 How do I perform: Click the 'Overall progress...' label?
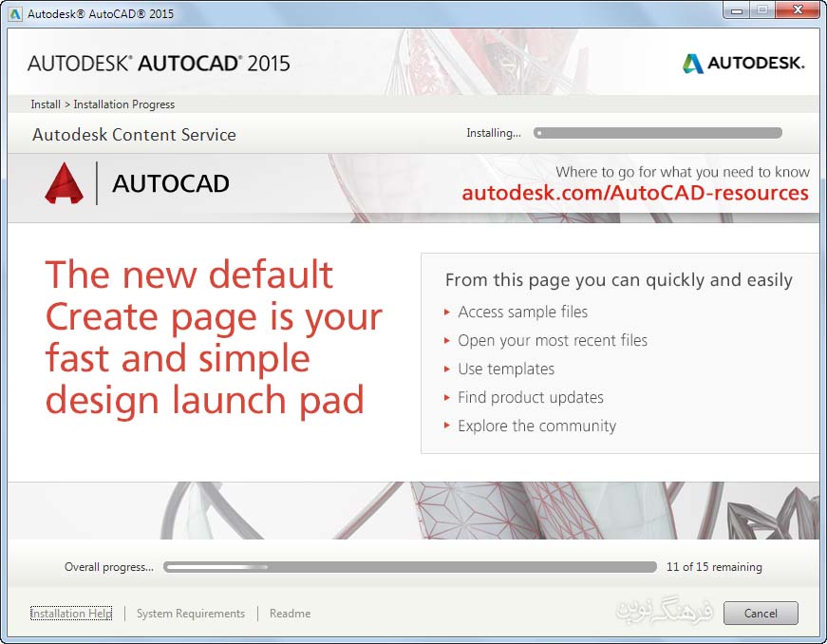pyautogui.click(x=108, y=567)
